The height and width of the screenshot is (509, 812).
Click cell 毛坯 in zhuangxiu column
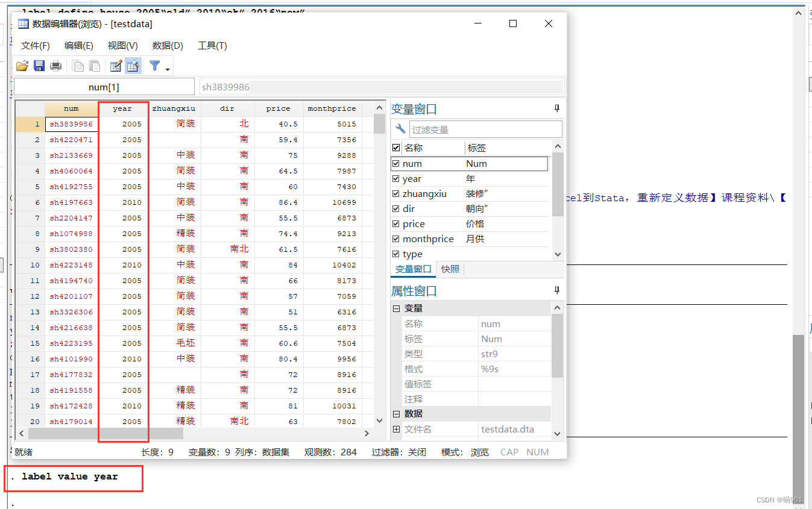pyautogui.click(x=174, y=343)
